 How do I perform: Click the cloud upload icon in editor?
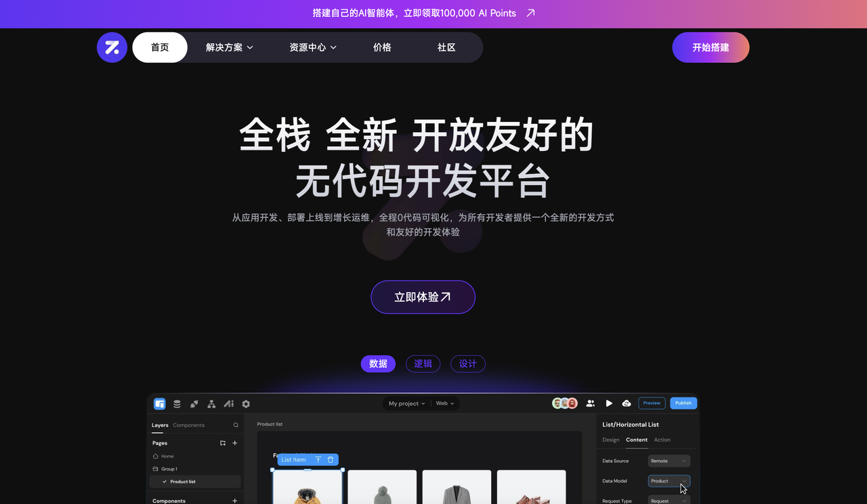pos(627,403)
